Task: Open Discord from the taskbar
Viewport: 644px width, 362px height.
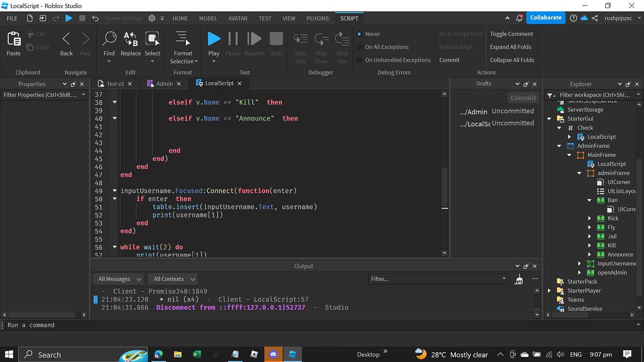Action: point(273,354)
